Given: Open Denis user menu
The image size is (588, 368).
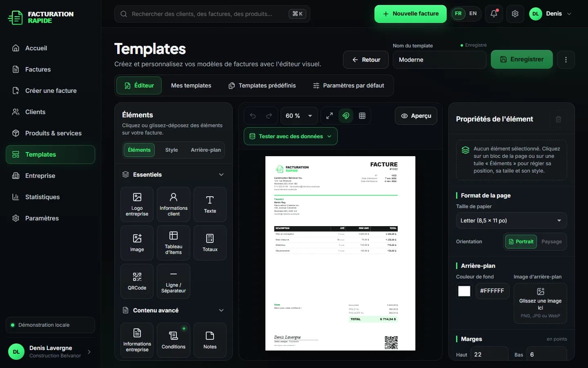Looking at the screenshot, I should (x=551, y=14).
